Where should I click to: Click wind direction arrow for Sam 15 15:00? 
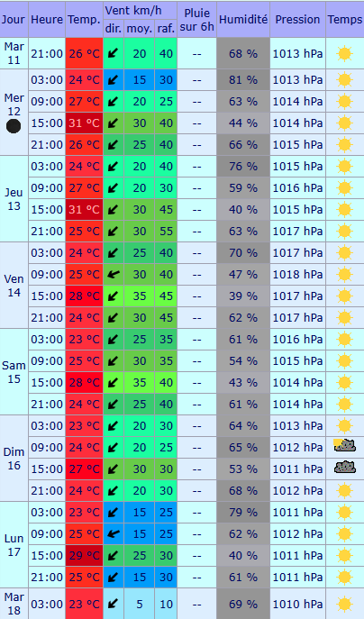tap(114, 383)
